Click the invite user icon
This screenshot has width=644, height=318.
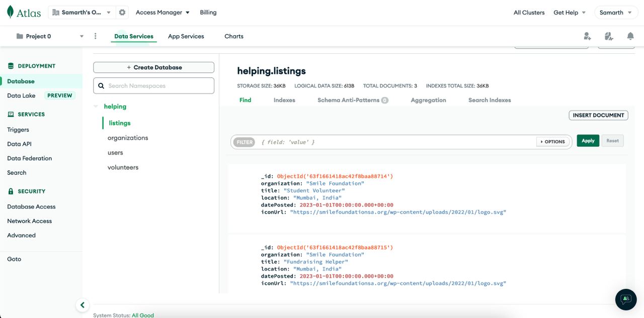(587, 36)
